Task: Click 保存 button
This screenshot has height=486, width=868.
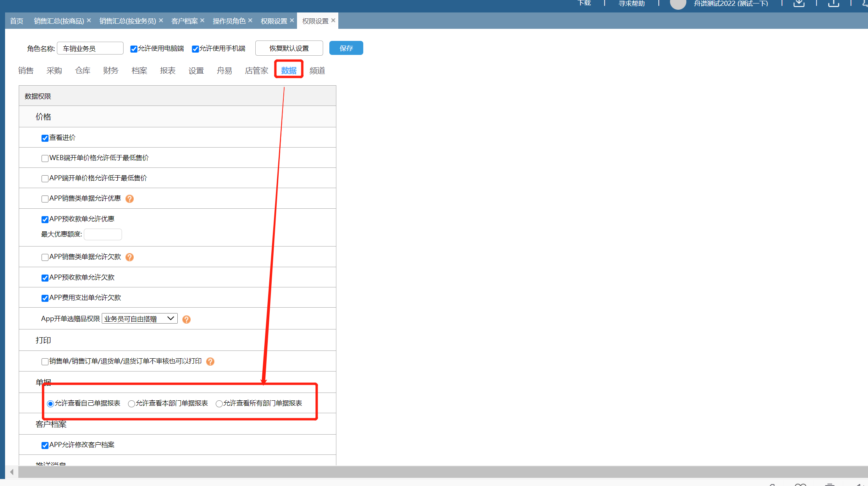Action: [x=346, y=48]
